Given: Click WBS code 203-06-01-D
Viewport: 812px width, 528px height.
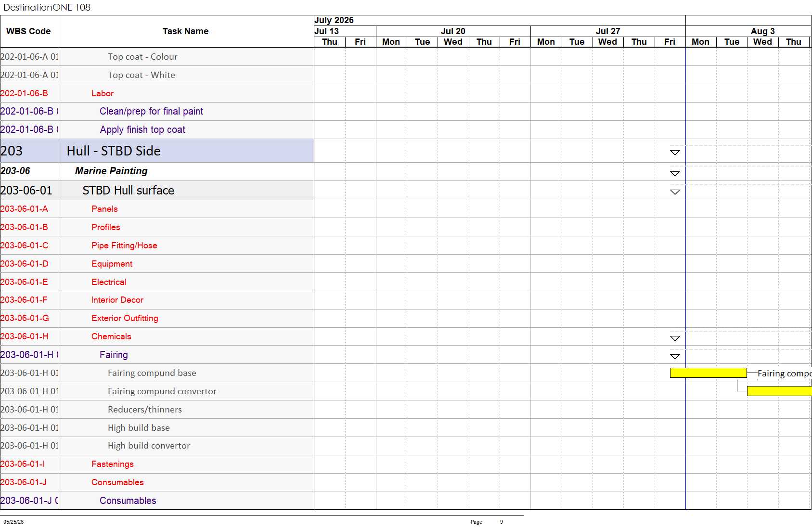Looking at the screenshot, I should click(25, 264).
